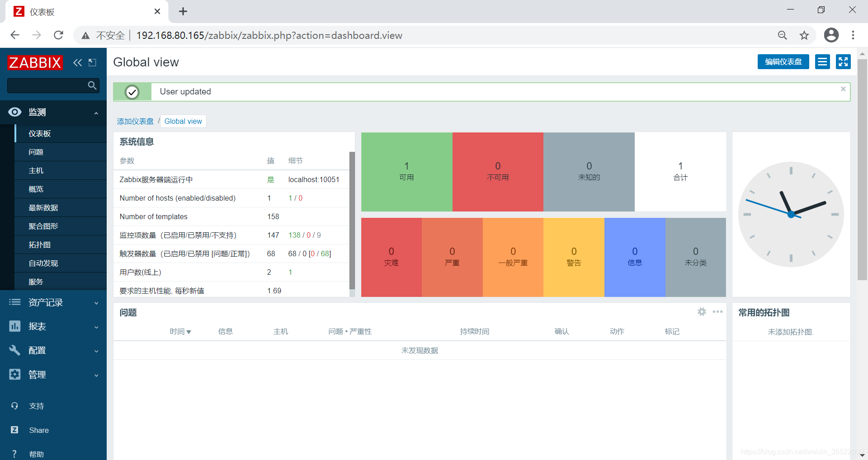Viewport: 868px width, 460px height.
Task: Open a new browser tab
Action: coord(183,12)
